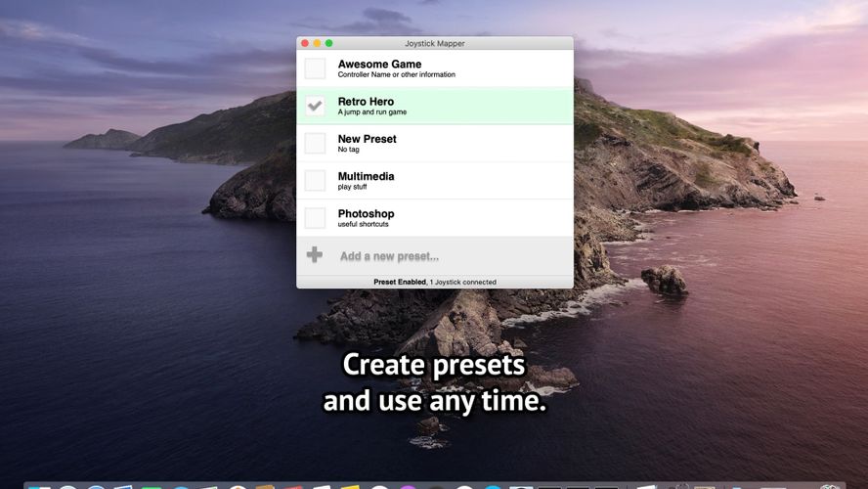
Task: Click 'Controller Name or other information' subtitle
Action: pos(396,74)
